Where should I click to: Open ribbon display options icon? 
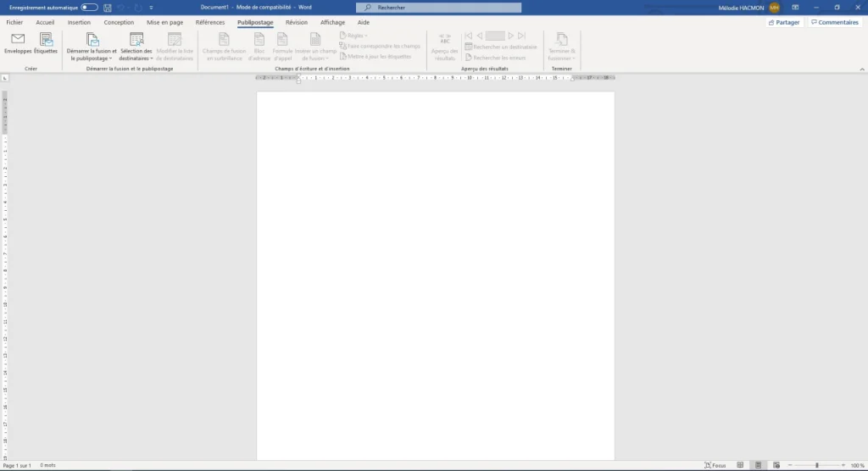point(795,8)
